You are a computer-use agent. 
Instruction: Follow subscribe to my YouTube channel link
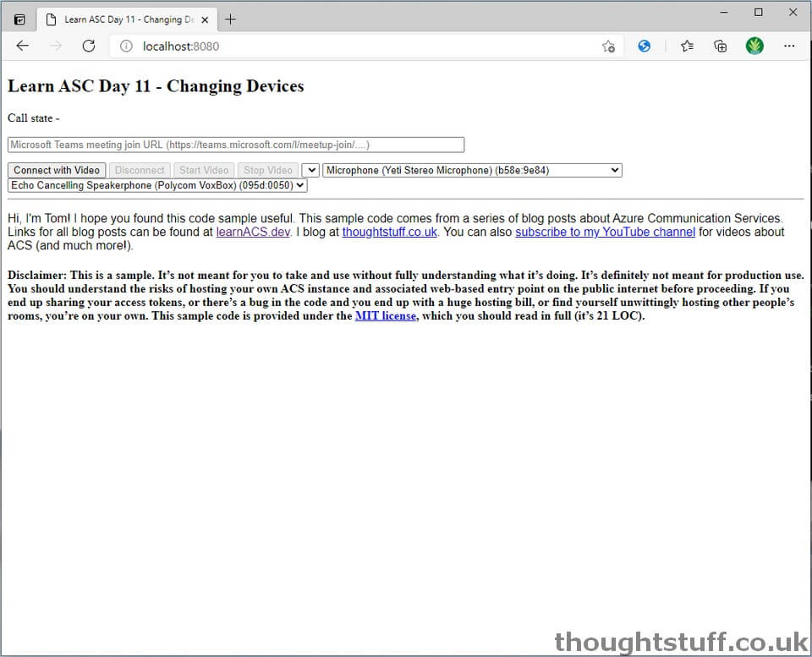pyautogui.click(x=605, y=232)
